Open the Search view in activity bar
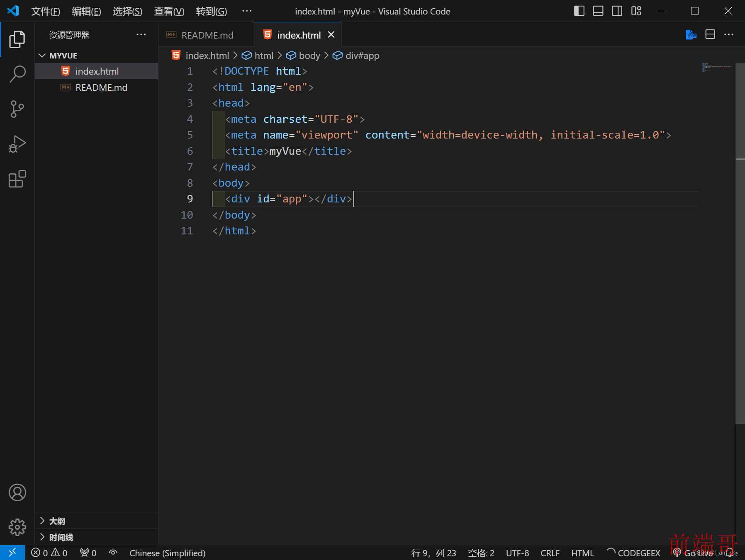This screenshot has width=745, height=560. coord(17,74)
